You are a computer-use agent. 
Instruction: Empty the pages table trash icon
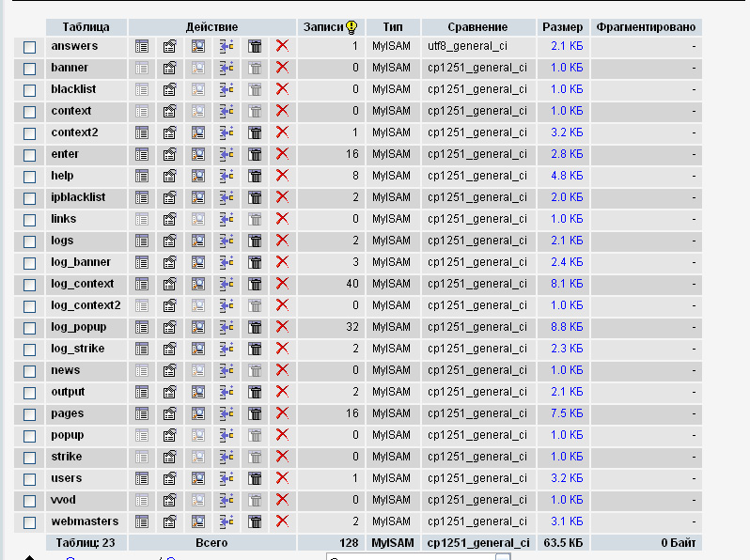coord(255,413)
